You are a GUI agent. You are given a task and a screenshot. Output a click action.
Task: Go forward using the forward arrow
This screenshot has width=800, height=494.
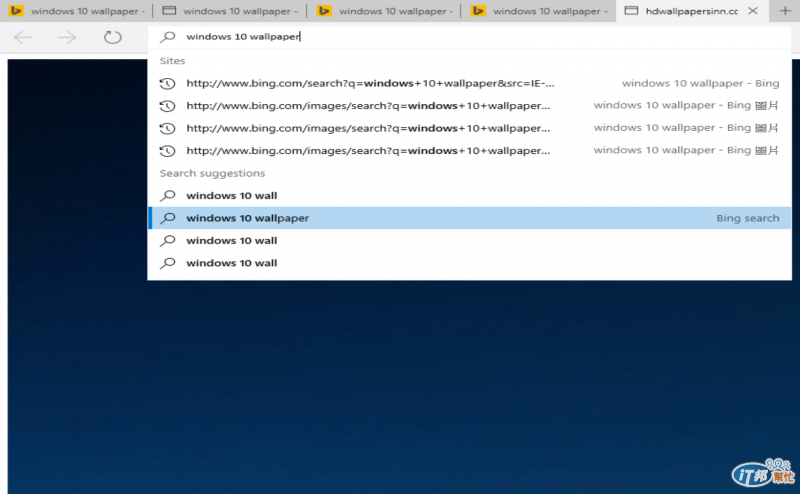click(x=67, y=37)
